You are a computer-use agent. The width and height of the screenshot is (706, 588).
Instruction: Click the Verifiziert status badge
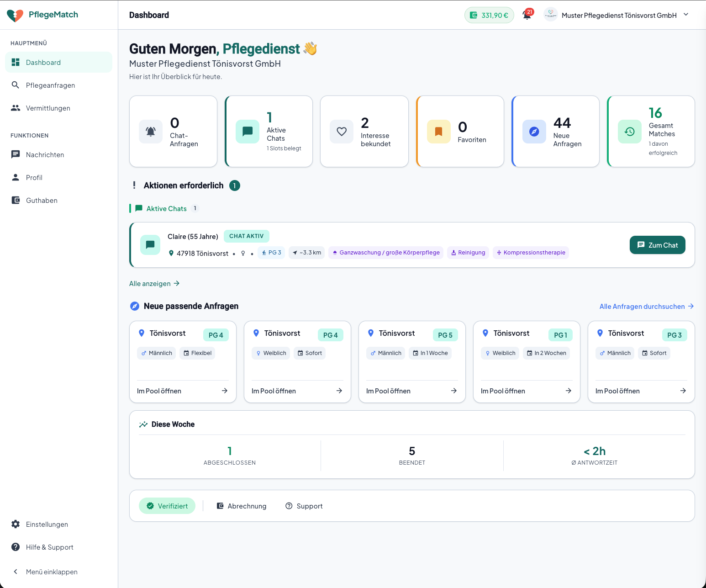tap(167, 506)
